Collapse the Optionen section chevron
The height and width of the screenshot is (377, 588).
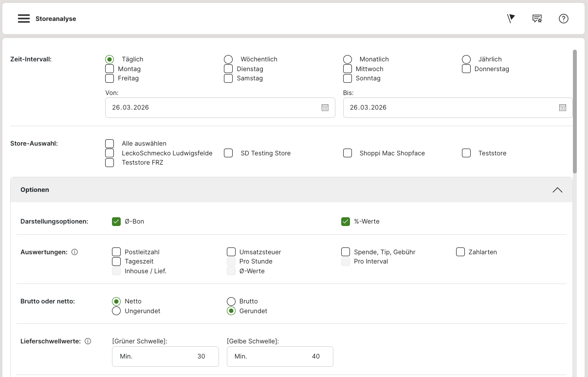557,190
